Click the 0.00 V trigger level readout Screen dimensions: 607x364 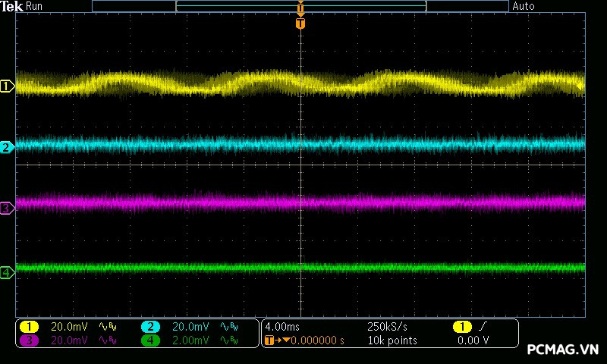pos(473,340)
